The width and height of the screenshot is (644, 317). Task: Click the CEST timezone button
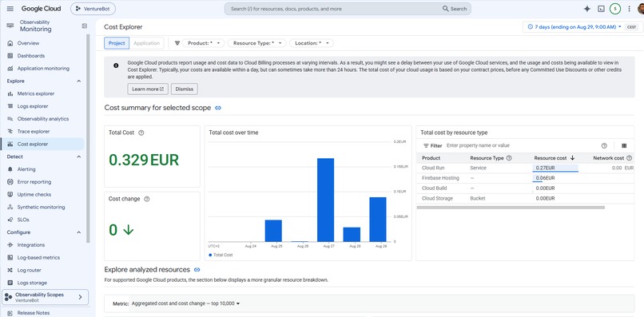tap(632, 27)
